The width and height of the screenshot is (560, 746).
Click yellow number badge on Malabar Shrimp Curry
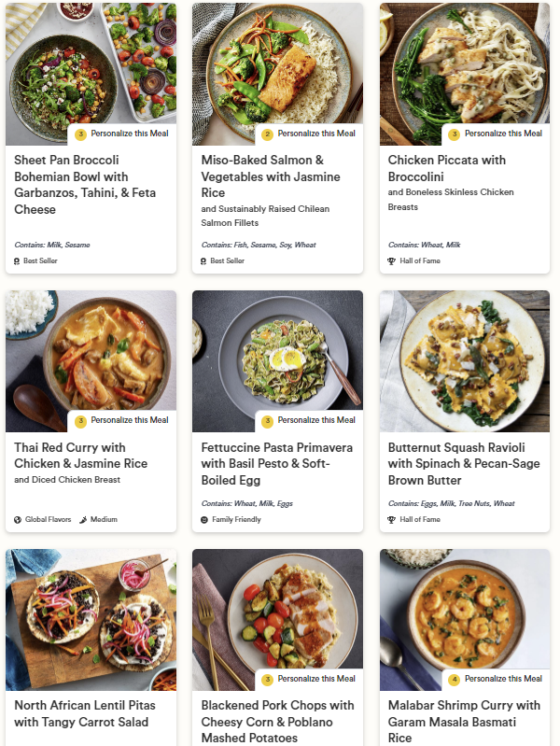point(455,680)
